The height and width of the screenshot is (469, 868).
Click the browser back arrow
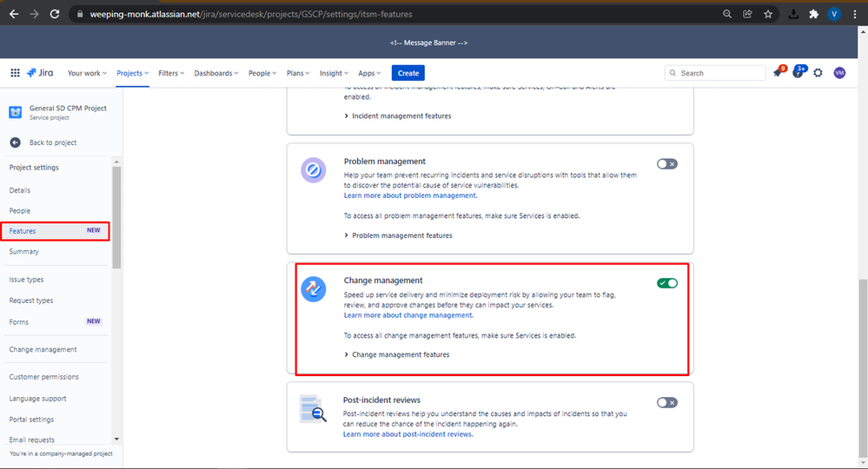point(14,14)
